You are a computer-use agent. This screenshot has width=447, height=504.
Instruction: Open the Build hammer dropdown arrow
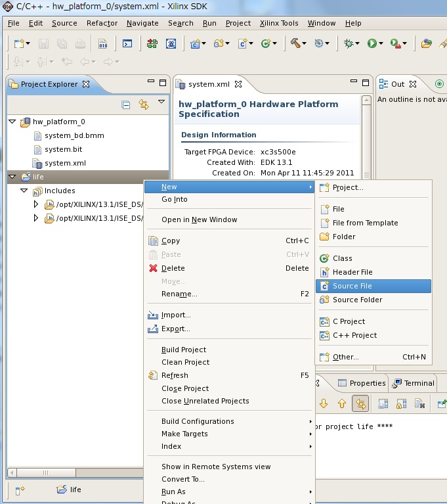[x=304, y=43]
